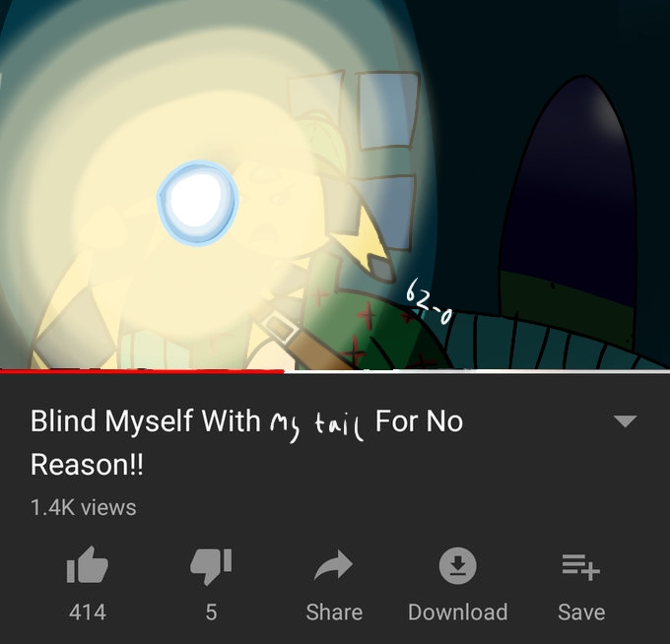This screenshot has width=670, height=644.
Task: Tap the '62-0' signature on the video
Action: [429, 302]
